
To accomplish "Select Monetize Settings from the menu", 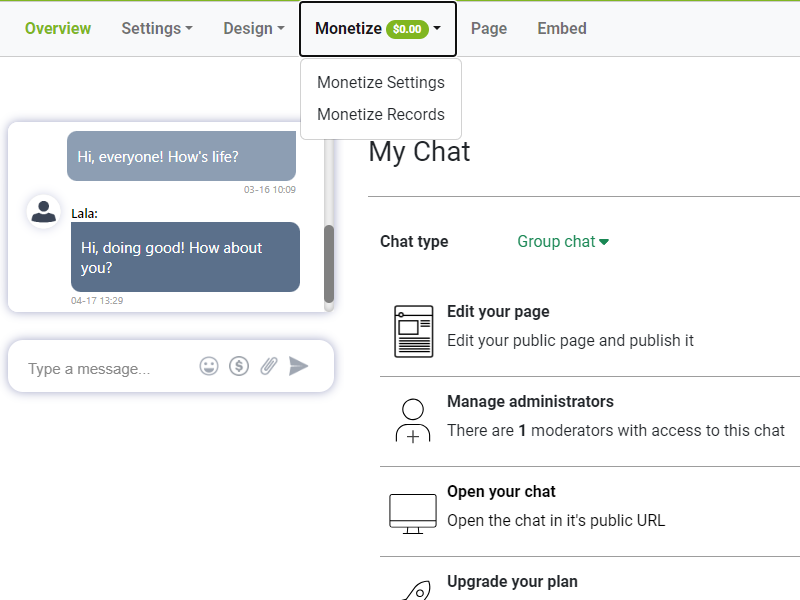I will point(381,82).
